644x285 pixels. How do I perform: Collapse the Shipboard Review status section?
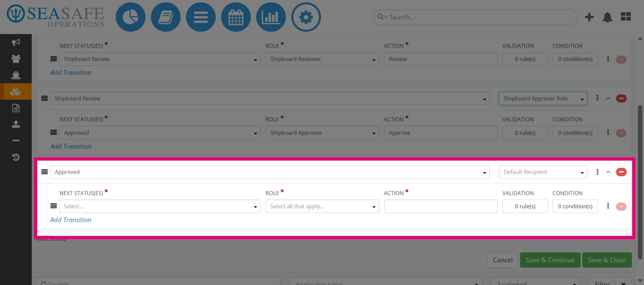[x=608, y=98]
